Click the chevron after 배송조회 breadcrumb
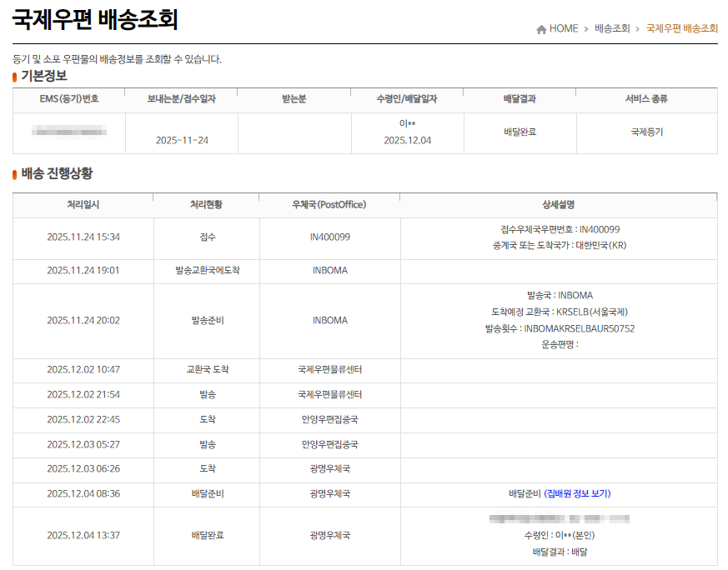728x570 pixels. 638,29
